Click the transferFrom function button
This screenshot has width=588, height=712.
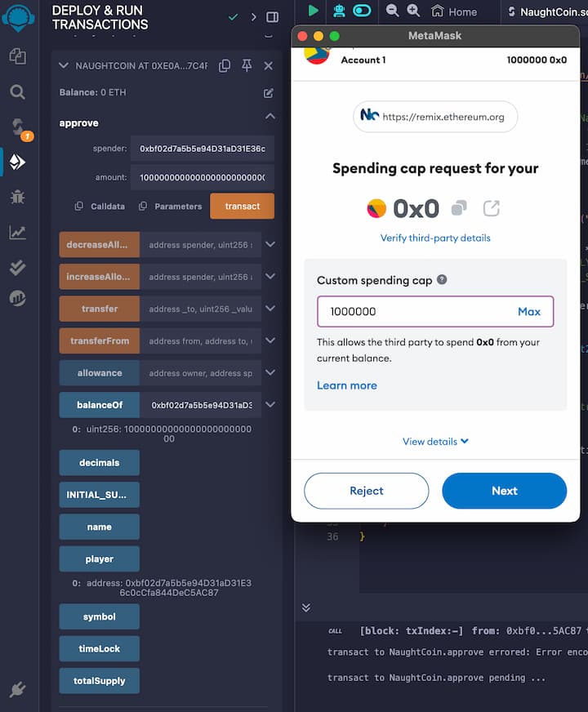[x=100, y=340]
